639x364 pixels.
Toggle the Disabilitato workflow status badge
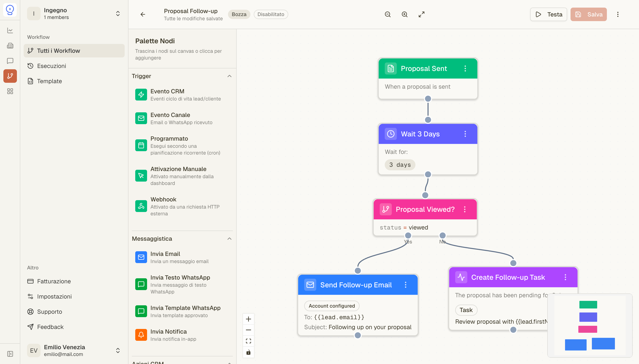point(270,15)
